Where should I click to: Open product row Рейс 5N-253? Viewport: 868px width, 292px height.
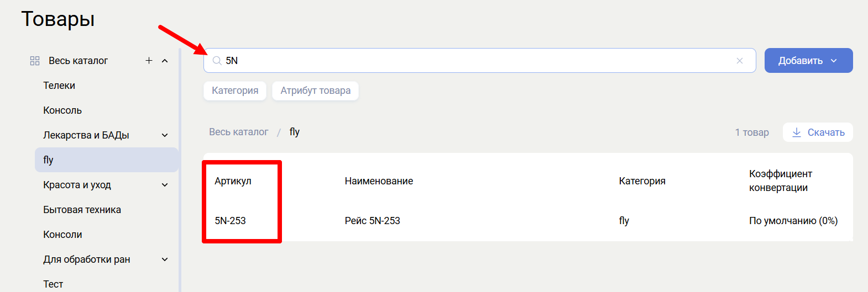pos(372,221)
